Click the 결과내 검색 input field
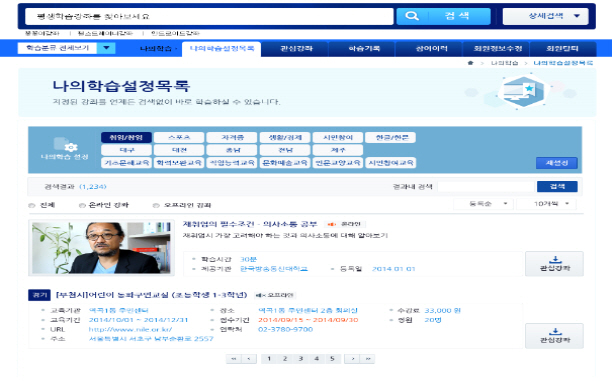 tap(486, 187)
